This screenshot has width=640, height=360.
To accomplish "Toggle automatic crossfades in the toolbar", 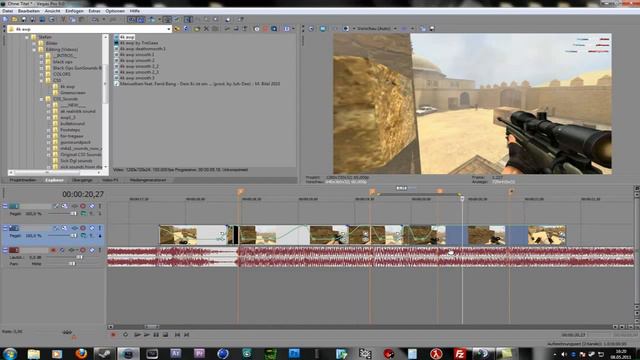I will click(141, 19).
